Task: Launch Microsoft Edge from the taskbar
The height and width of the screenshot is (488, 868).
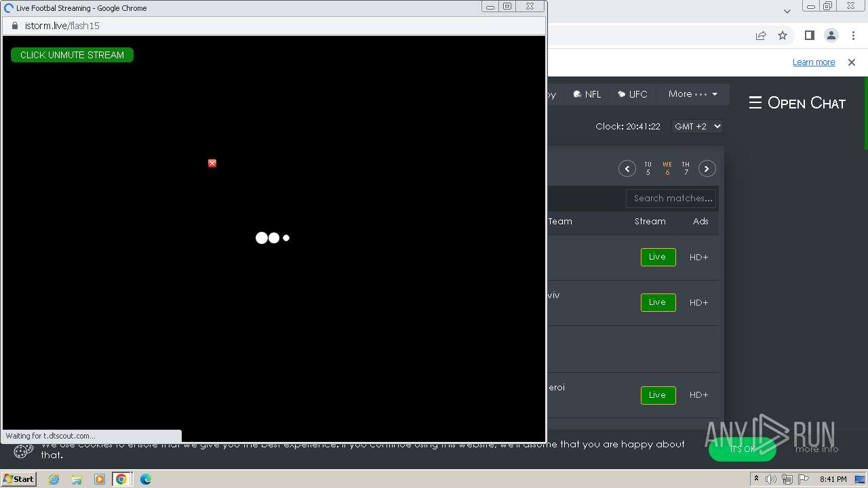Action: click(x=146, y=479)
